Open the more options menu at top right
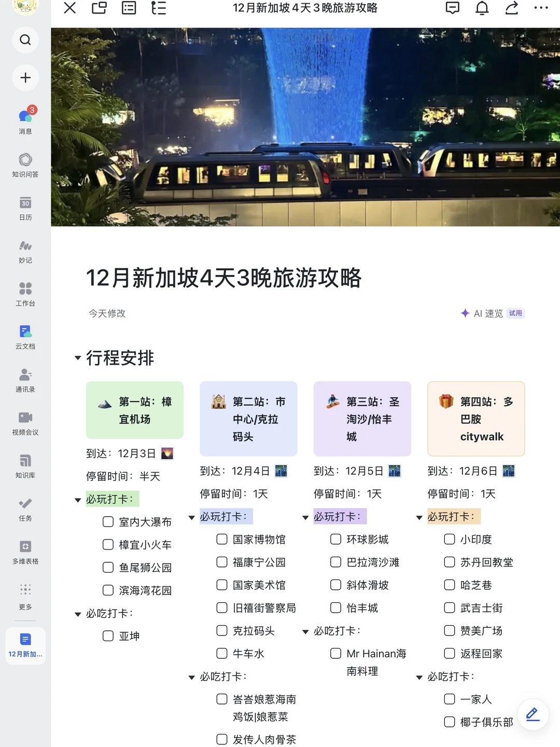This screenshot has height=747, width=560. click(541, 8)
